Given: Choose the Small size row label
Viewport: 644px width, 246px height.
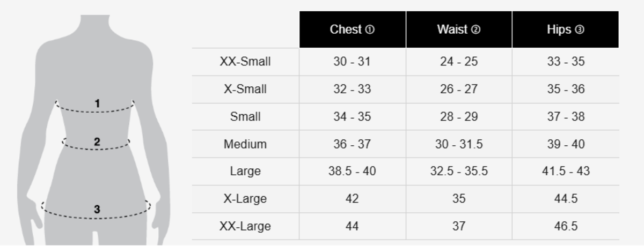Looking at the screenshot, I should click(245, 116).
